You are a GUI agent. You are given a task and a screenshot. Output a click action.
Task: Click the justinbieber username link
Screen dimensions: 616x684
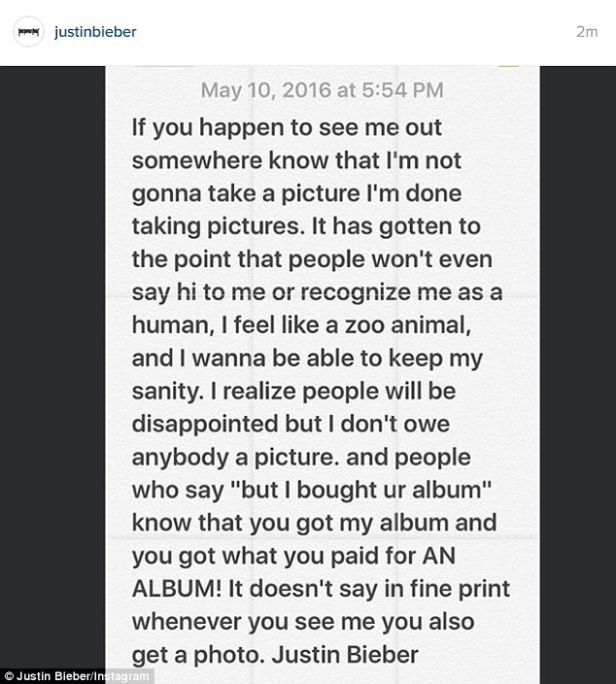(95, 32)
